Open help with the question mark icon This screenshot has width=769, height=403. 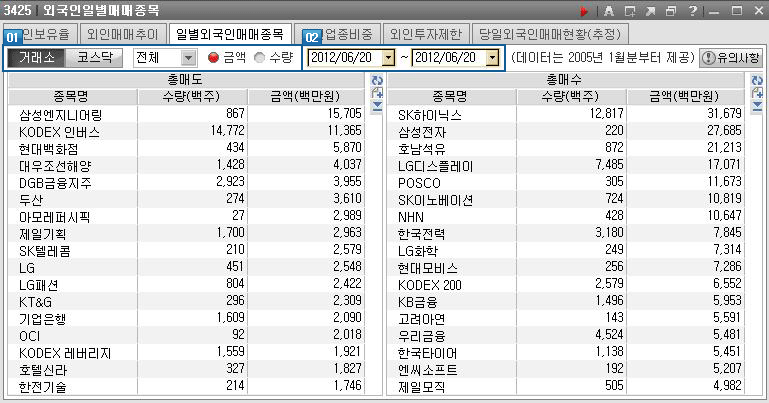coord(692,11)
